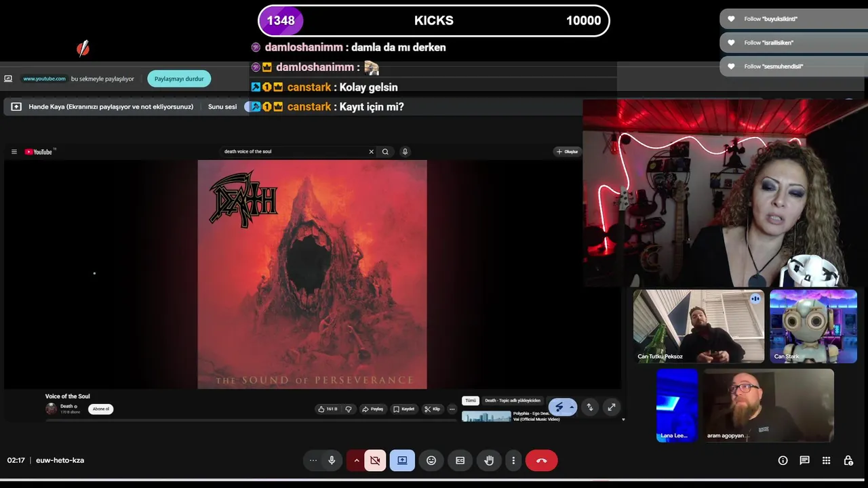Image resolution: width=868 pixels, height=488 pixels.
Task: Expand presentation to fullscreen arrows
Action: coord(612,407)
